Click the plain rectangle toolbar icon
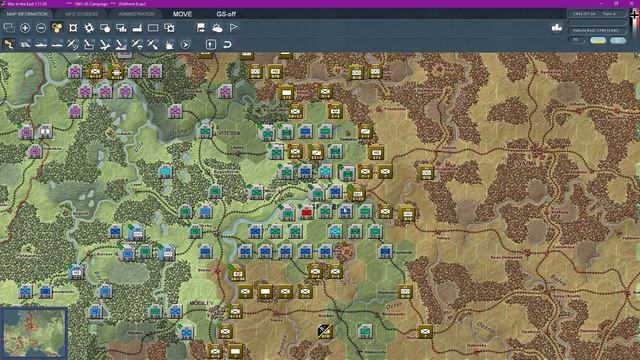 point(153,28)
